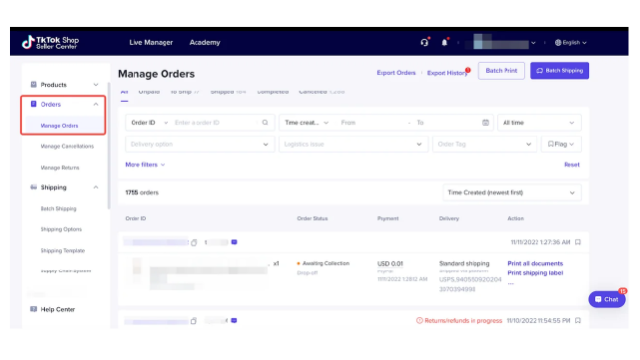The height and width of the screenshot is (360, 640).
Task: Click Print shipping label link
Action: (535, 273)
